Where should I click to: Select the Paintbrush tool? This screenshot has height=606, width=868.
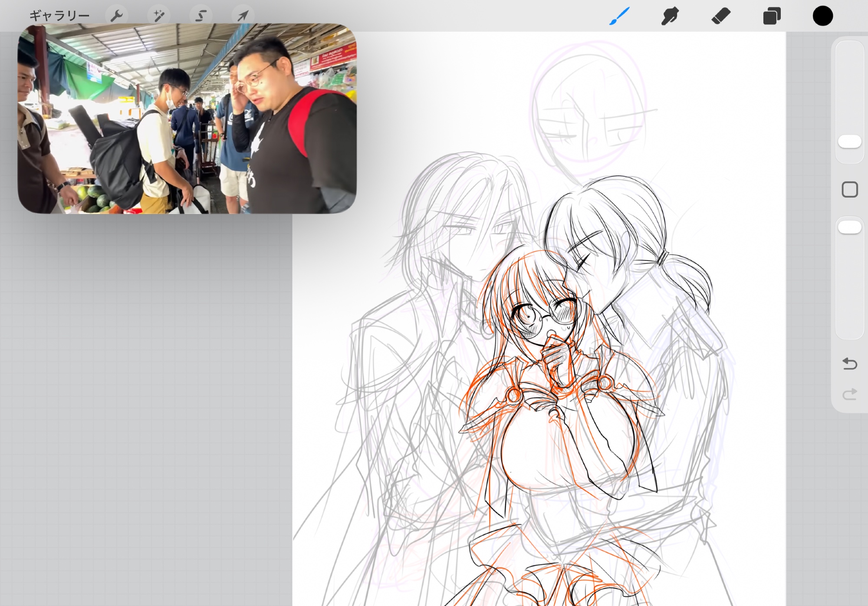(619, 16)
